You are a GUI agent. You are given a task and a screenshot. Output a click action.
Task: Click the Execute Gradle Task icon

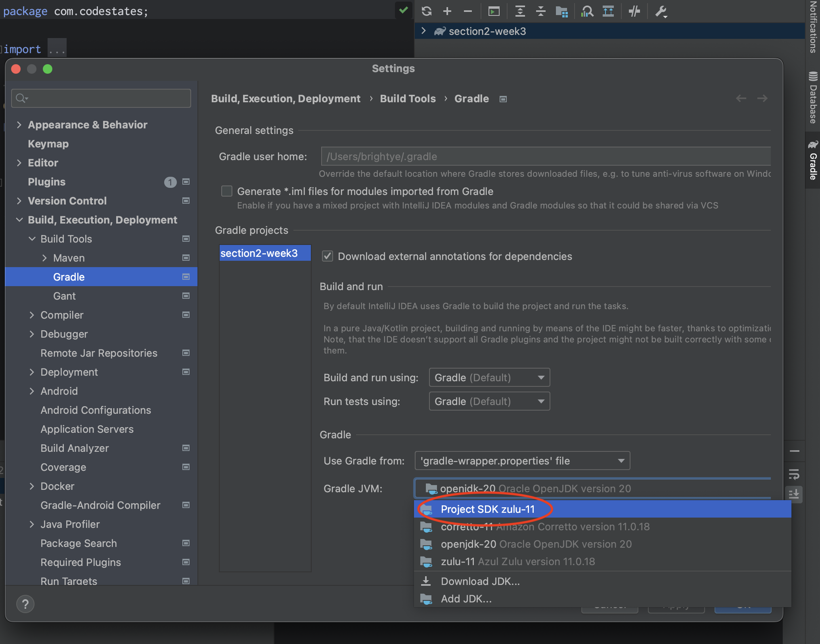494,11
